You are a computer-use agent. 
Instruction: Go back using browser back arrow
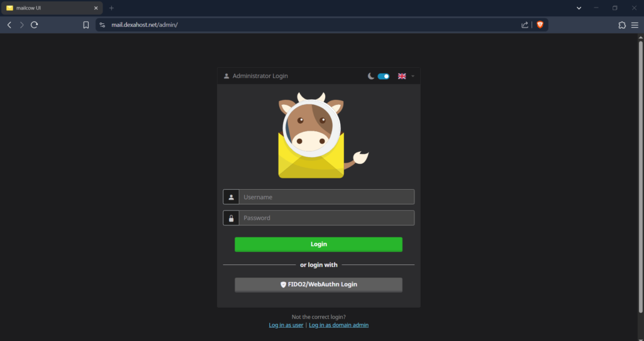coord(9,25)
